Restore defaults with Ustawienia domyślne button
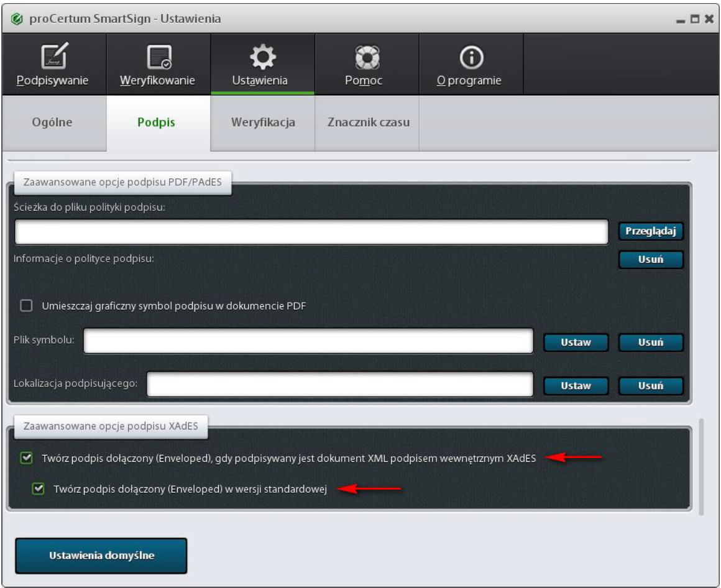This screenshot has height=588, width=721. click(101, 555)
